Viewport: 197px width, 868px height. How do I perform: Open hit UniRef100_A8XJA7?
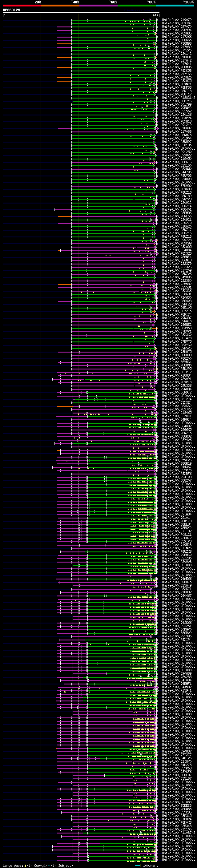pos(177,23)
